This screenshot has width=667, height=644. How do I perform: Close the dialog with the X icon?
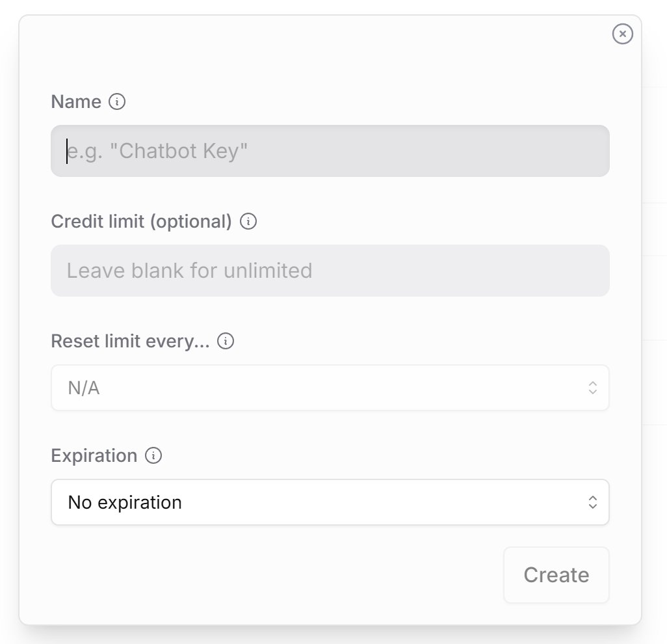pos(622,34)
